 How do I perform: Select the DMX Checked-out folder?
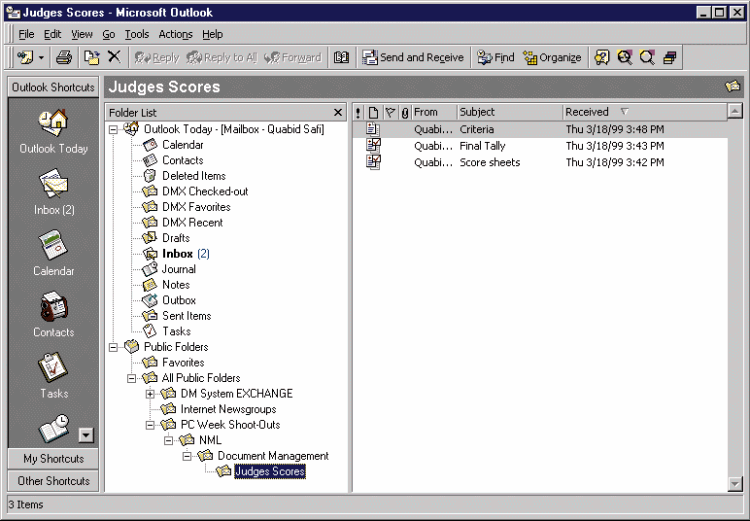click(205, 191)
